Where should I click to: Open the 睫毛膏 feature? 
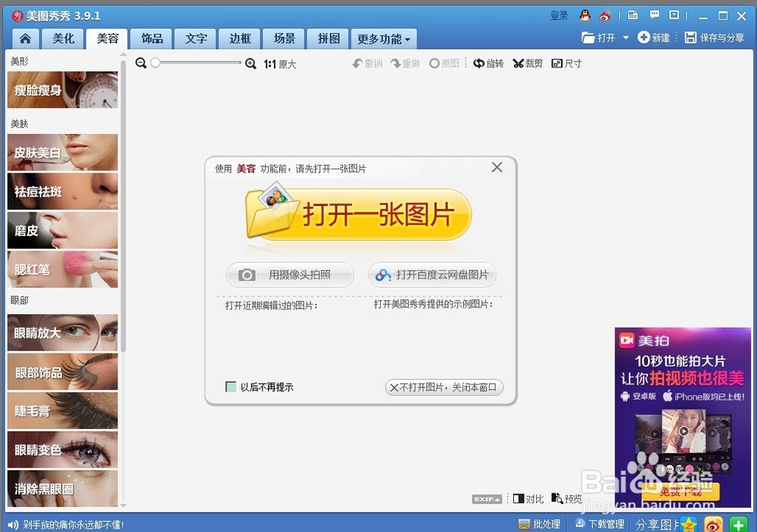click(x=63, y=411)
